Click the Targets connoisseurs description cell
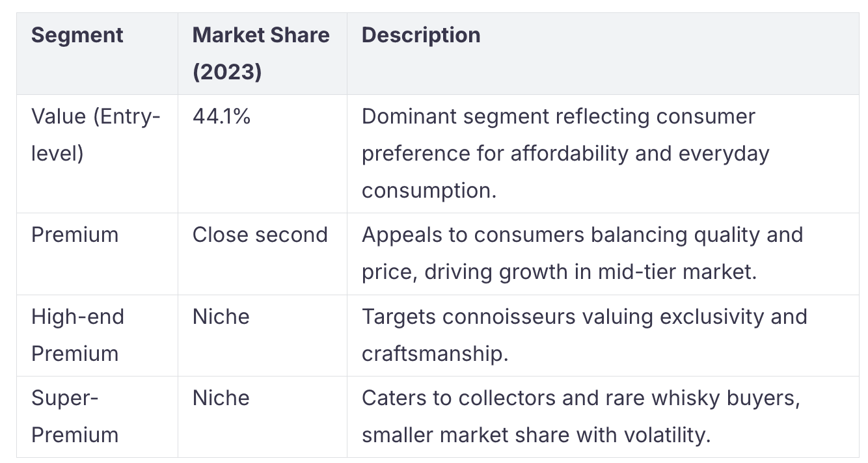The width and height of the screenshot is (868, 463). coord(603,335)
